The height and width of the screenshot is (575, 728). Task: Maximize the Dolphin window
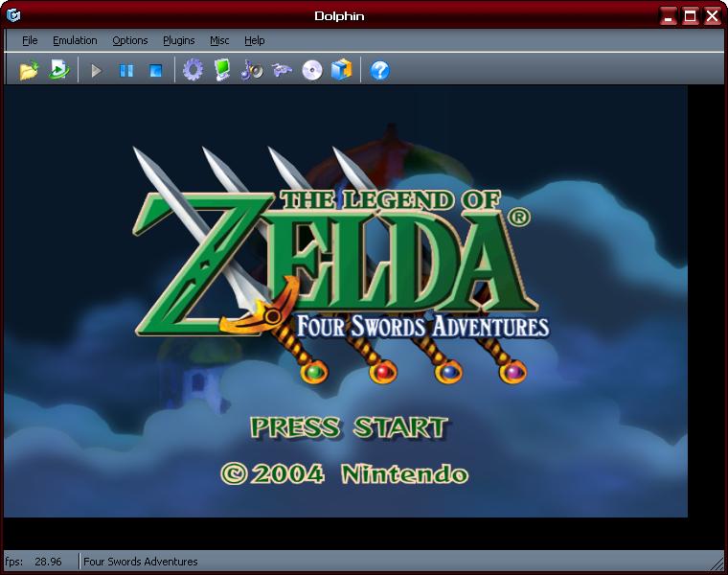(x=690, y=16)
